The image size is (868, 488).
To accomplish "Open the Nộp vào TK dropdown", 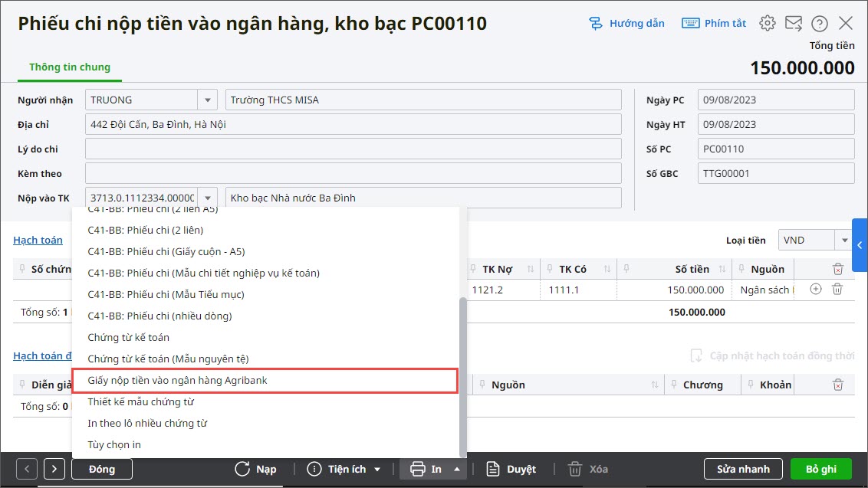I will (x=207, y=198).
